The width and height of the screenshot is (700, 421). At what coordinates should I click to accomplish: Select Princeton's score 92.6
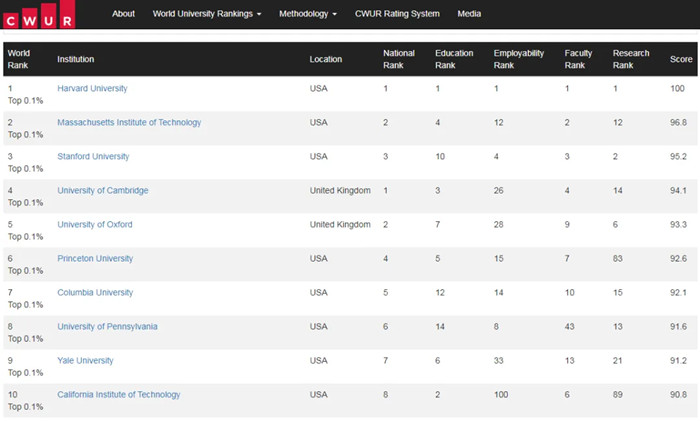[x=678, y=258]
